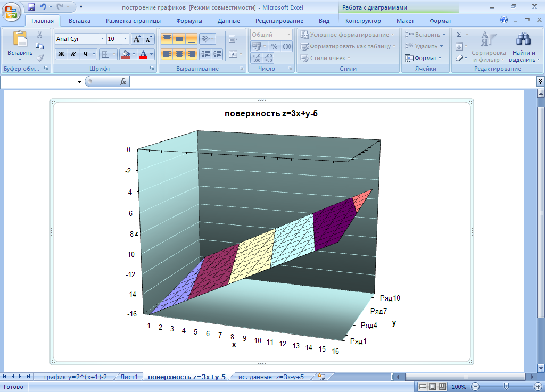Decrease the indent
Viewport: 545px width, 392px height.
(x=206, y=54)
